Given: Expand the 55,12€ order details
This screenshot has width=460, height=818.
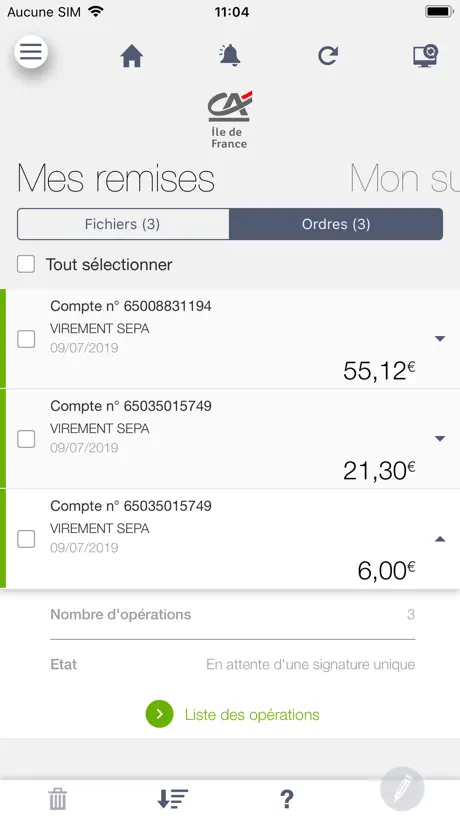Looking at the screenshot, I should tap(440, 339).
